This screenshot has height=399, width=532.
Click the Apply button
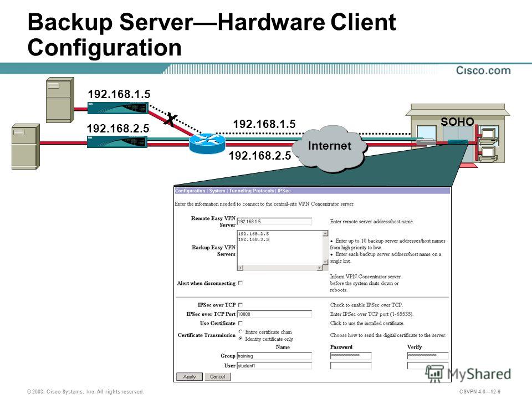[190, 377]
